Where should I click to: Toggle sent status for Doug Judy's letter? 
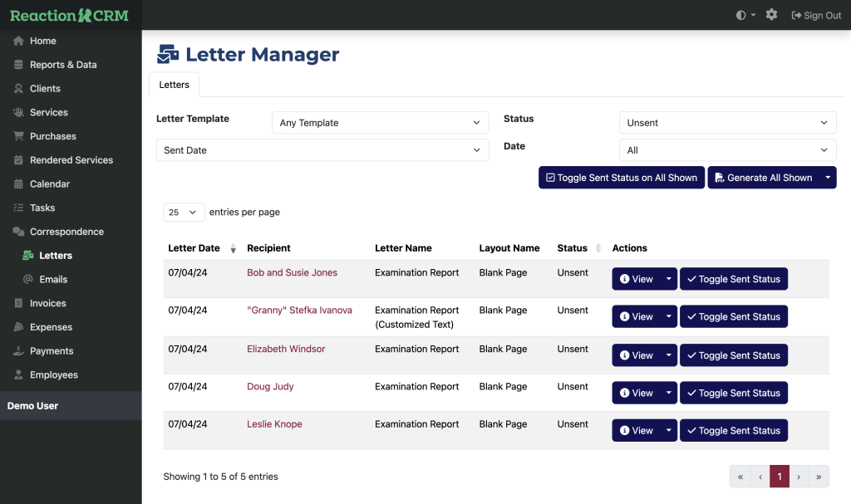coord(733,393)
